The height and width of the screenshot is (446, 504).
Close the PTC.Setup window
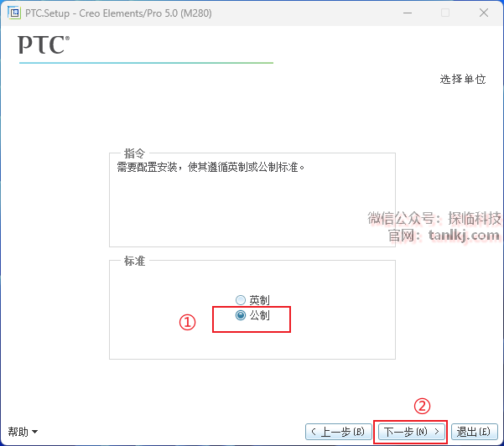pos(484,13)
